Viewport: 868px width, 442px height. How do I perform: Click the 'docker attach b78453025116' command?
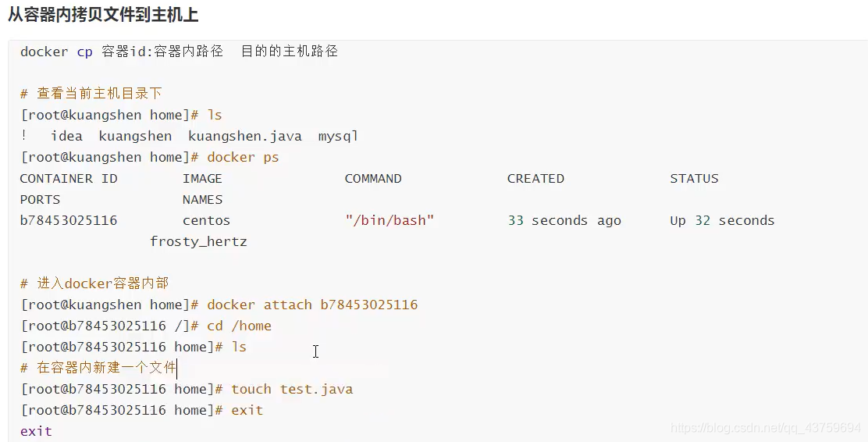pos(312,305)
